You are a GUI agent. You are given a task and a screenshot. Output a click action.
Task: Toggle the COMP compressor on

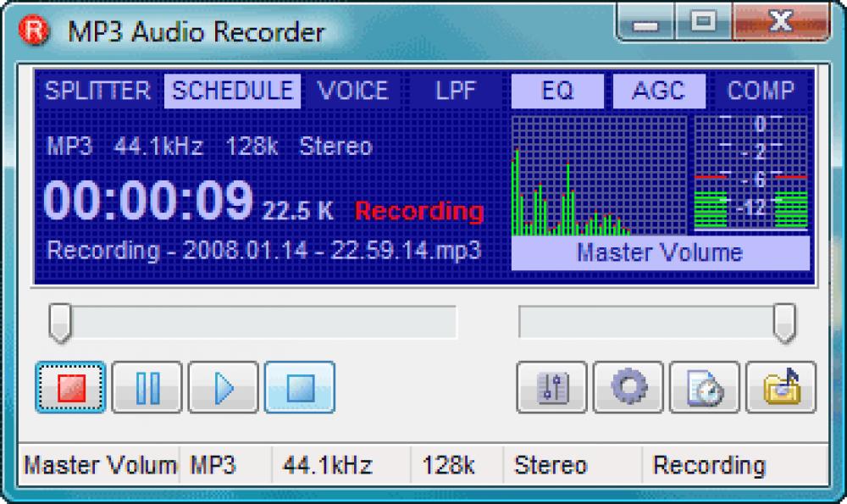[760, 91]
